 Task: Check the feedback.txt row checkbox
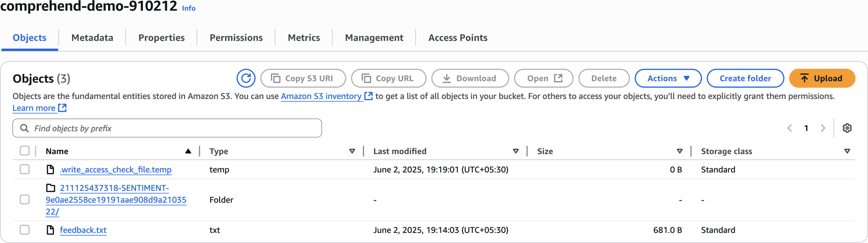click(x=25, y=230)
